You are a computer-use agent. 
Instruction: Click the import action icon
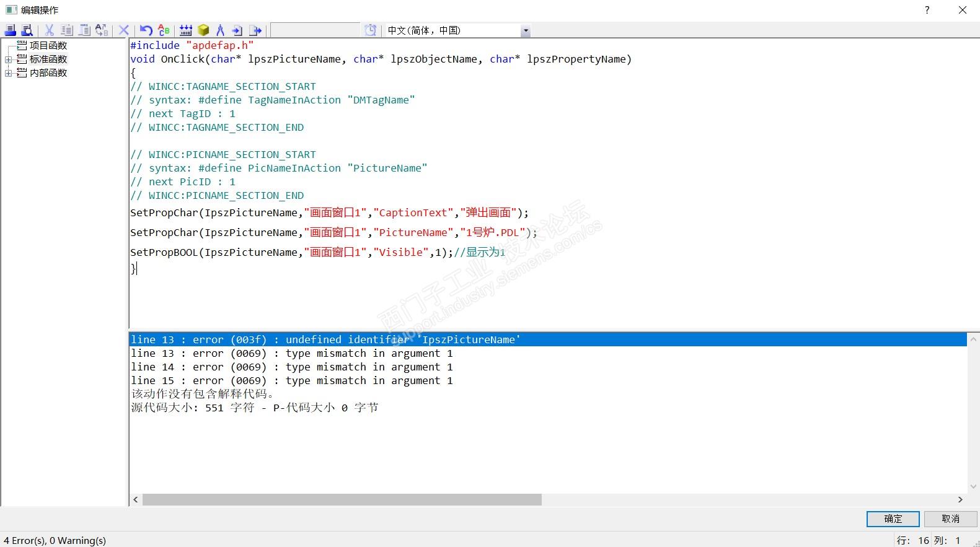[x=237, y=30]
